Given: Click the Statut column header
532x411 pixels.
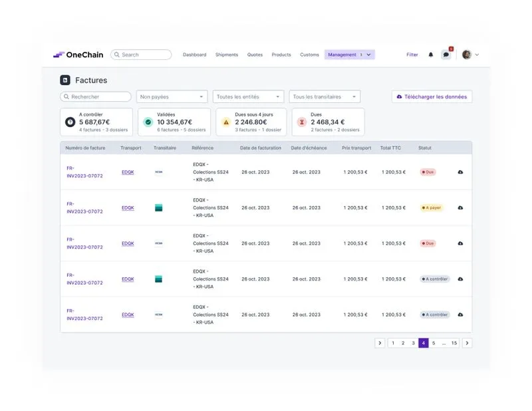Looking at the screenshot, I should tap(425, 148).
